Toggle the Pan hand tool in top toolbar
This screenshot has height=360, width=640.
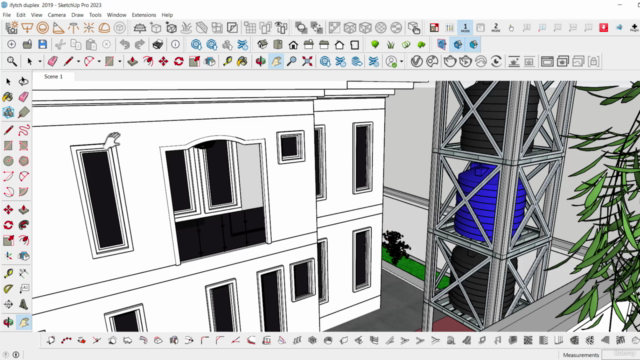pyautogui.click(x=276, y=61)
